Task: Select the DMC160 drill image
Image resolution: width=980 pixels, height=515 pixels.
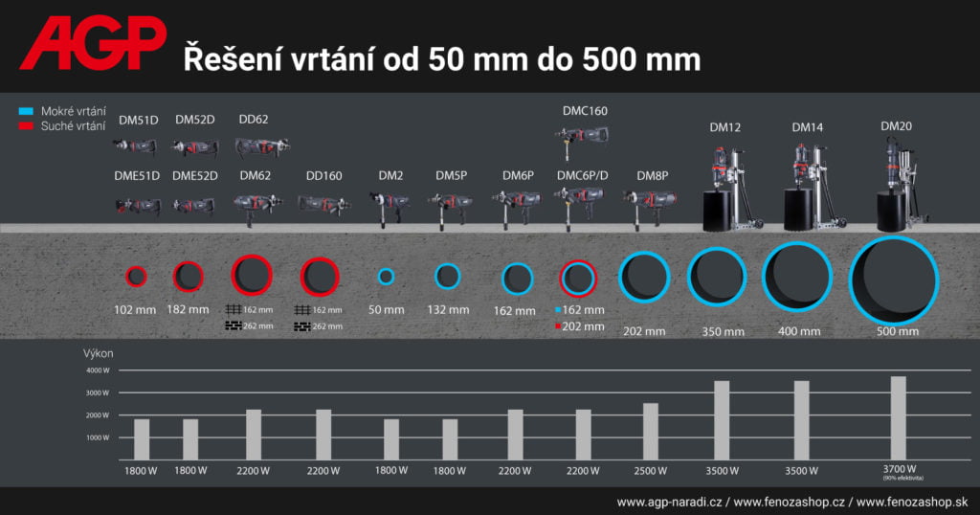Action: point(581,142)
